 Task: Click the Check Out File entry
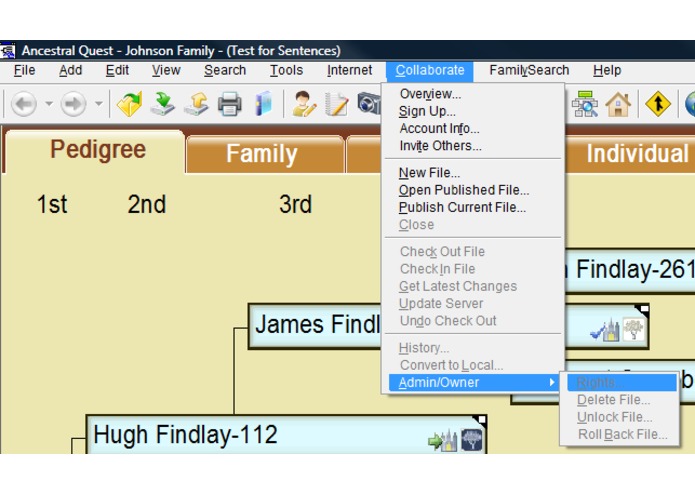point(473,252)
